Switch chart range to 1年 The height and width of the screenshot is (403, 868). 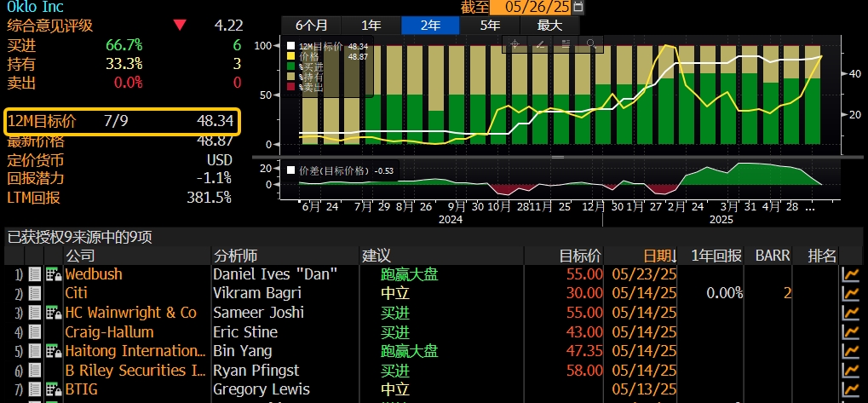coord(371,25)
